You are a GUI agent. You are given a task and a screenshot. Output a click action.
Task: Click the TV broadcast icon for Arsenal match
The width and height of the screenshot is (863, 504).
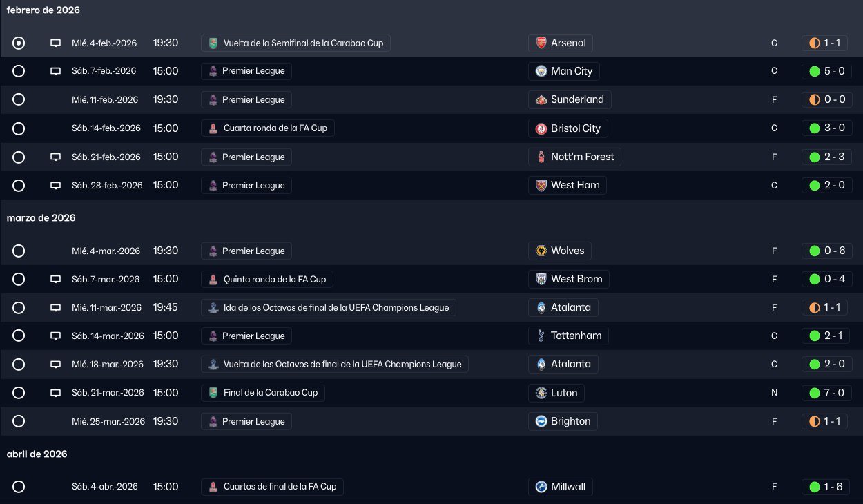[x=56, y=43]
